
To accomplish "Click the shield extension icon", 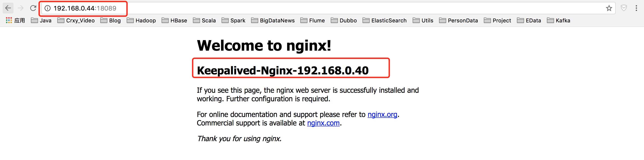I will 624,8.
